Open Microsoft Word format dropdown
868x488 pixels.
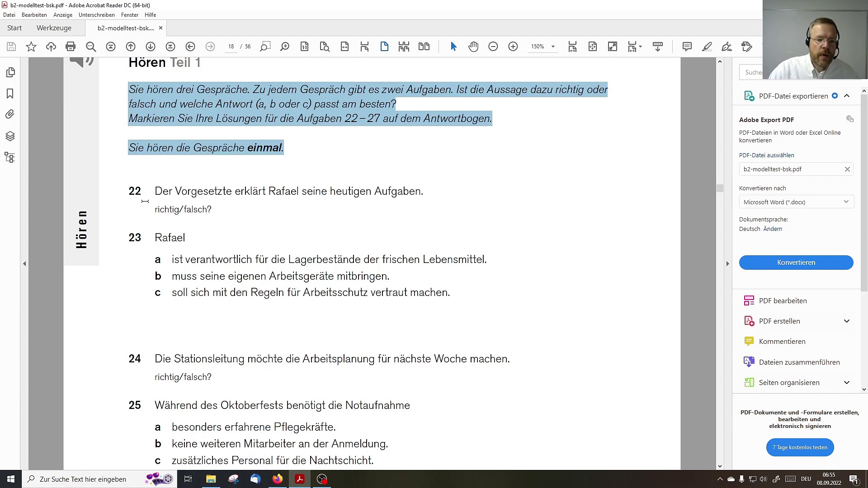(x=796, y=202)
